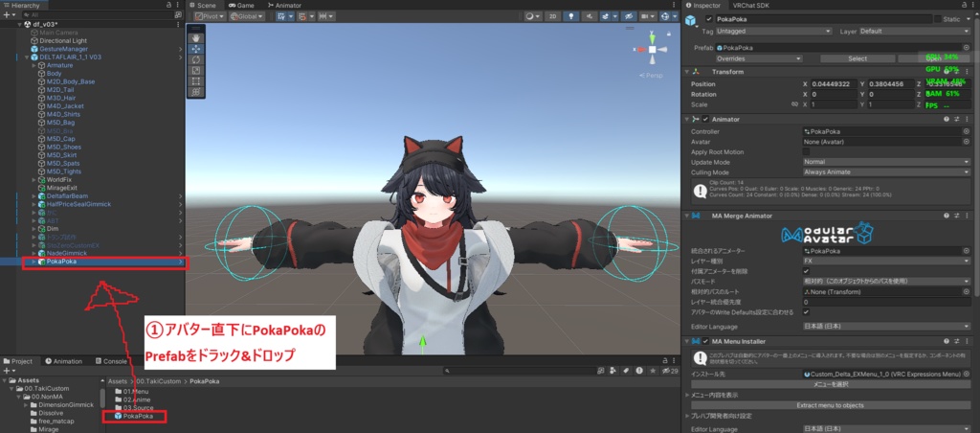The width and height of the screenshot is (980, 433).
Task: Open Animator component preset settings icon
Action: pos(957,119)
